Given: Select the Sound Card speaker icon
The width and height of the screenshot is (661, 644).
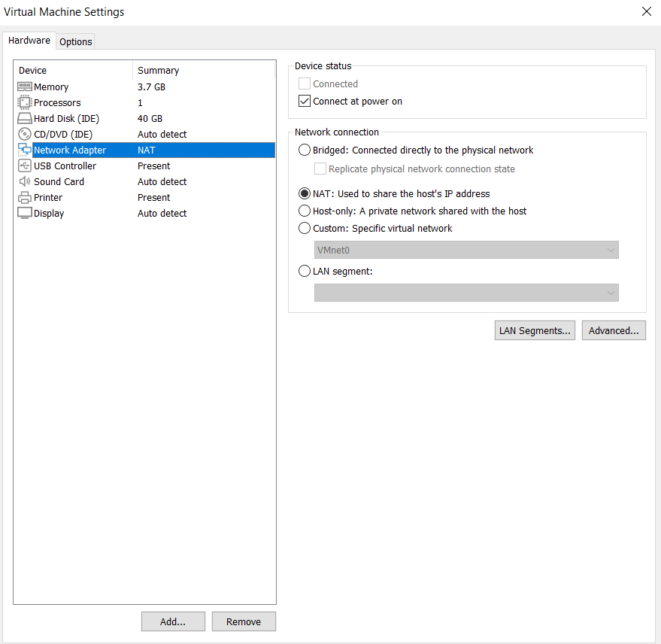Looking at the screenshot, I should click(24, 182).
